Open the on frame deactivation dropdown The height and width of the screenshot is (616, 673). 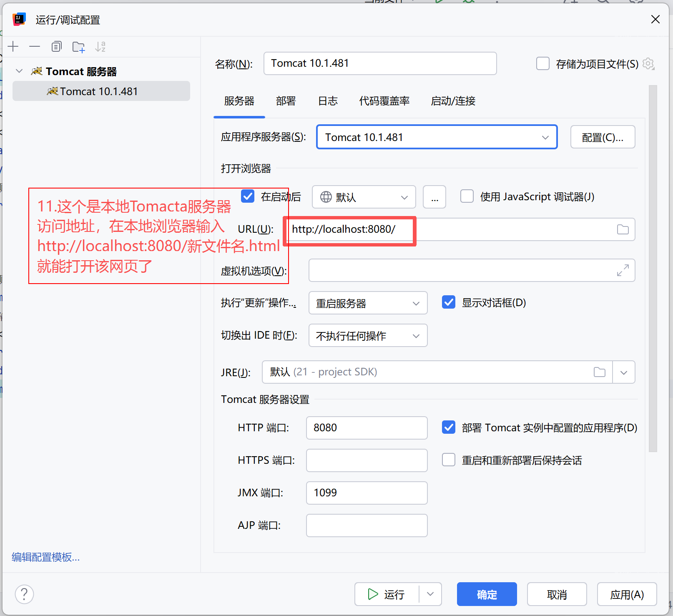[x=368, y=335]
